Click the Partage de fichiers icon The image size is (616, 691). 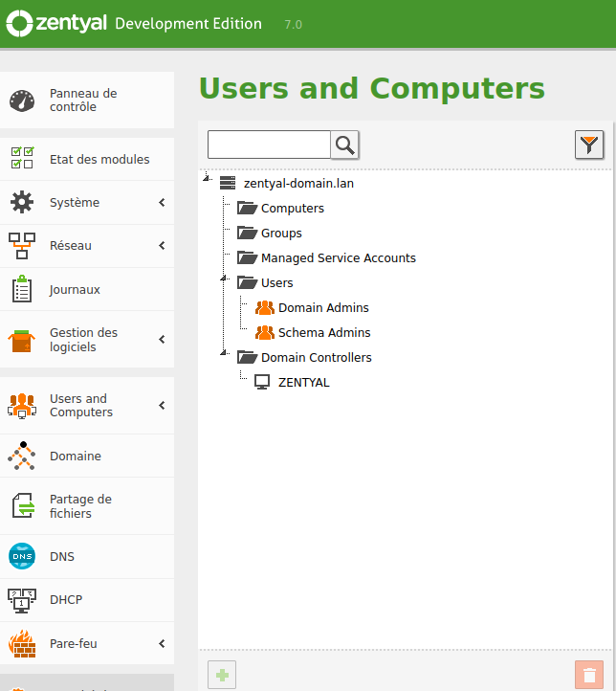pyautogui.click(x=23, y=505)
